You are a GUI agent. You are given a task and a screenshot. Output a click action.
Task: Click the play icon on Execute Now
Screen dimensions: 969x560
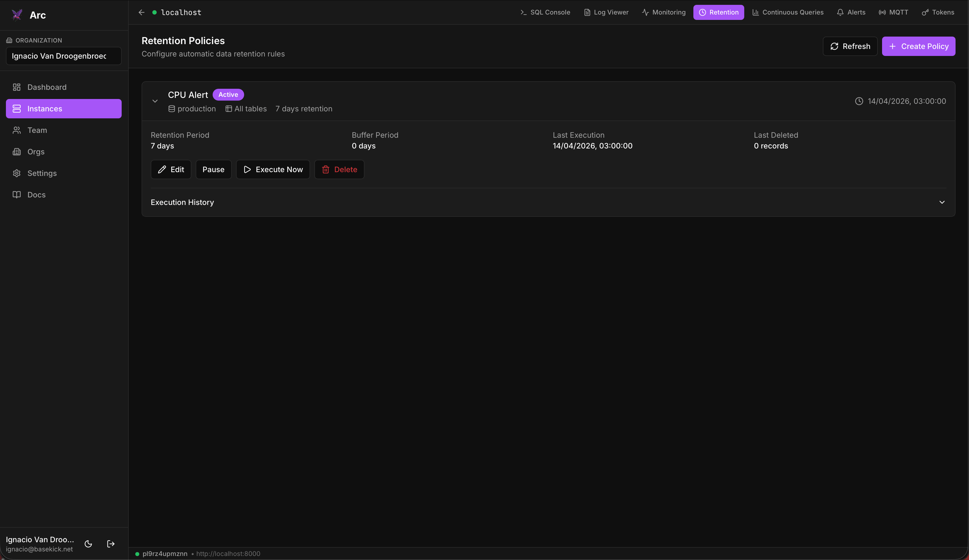(247, 169)
